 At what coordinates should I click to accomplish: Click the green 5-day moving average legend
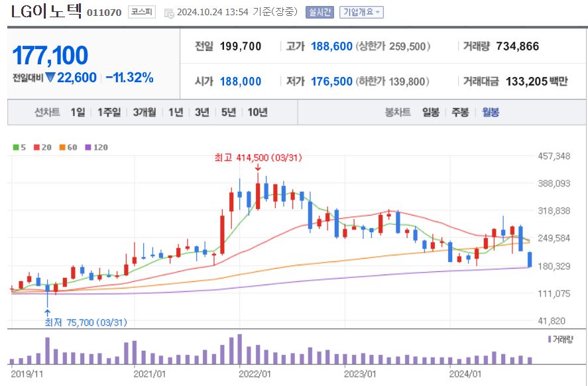[19, 147]
